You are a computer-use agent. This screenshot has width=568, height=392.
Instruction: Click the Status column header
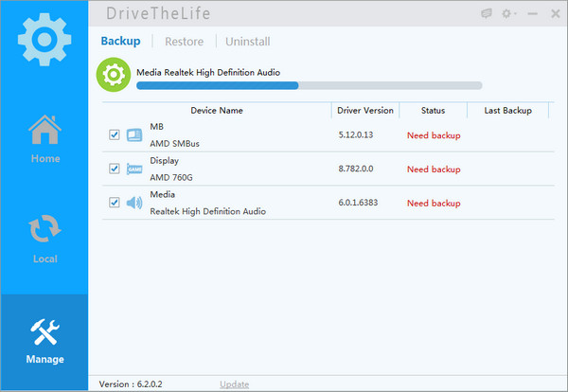433,111
